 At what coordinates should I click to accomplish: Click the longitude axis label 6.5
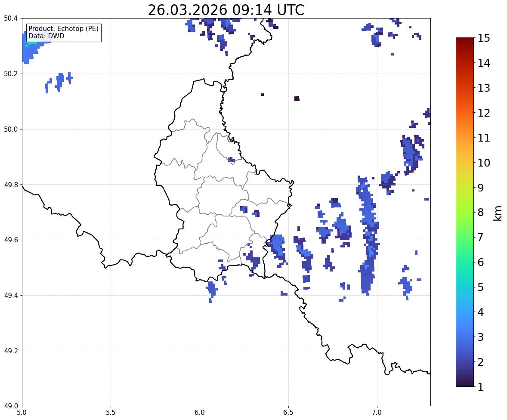click(288, 413)
